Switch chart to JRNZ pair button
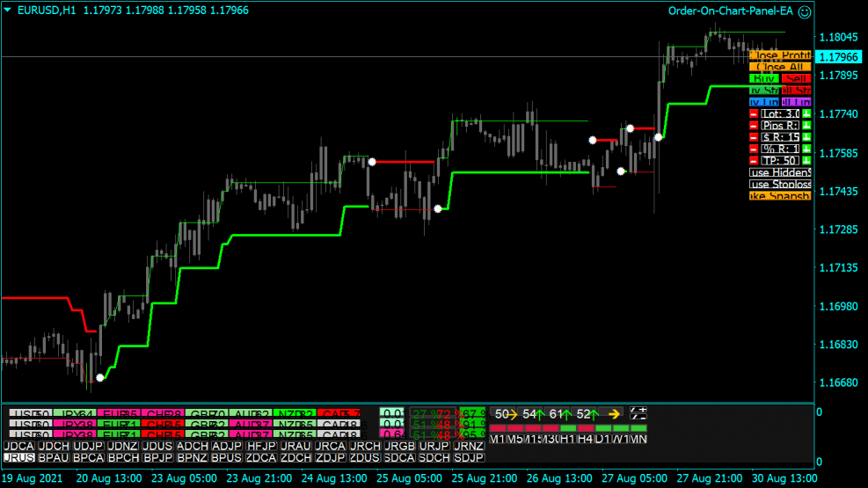This screenshot has height=488, width=868. coord(469,446)
